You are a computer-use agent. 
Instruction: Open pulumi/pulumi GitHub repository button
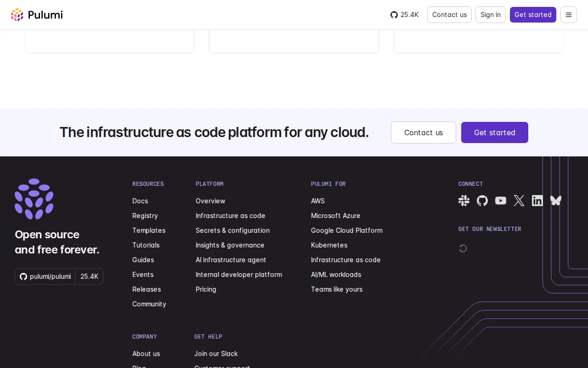coord(45,276)
